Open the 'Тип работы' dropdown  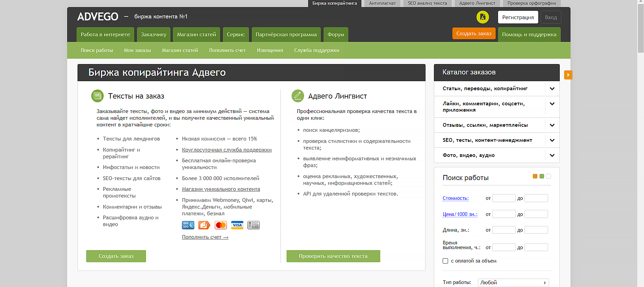513,283
